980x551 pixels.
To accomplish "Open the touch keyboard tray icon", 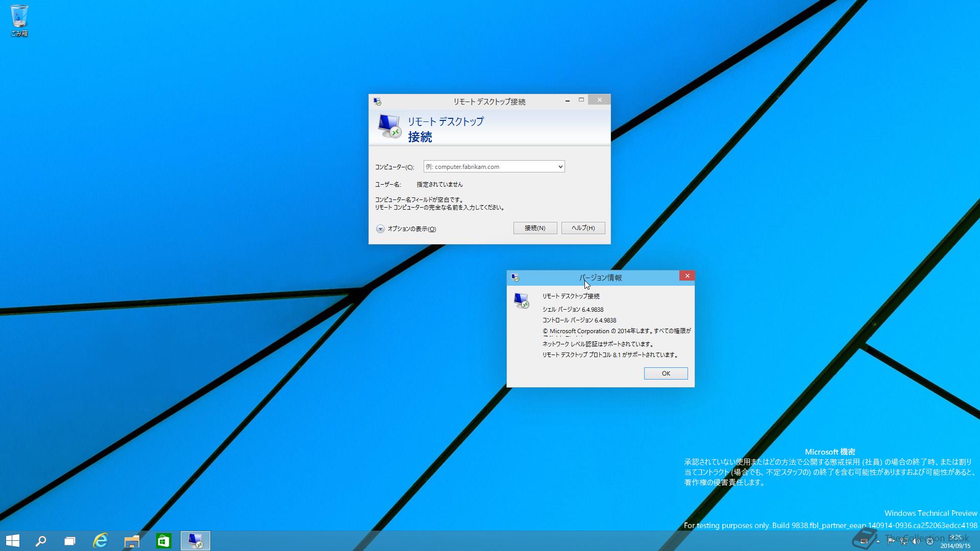I will coord(864,541).
